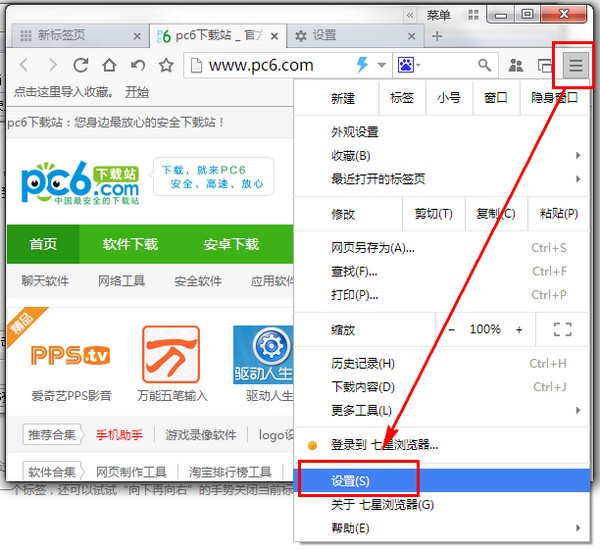The image size is (600, 550).
Task: Go to the home page icon
Action: tap(109, 66)
